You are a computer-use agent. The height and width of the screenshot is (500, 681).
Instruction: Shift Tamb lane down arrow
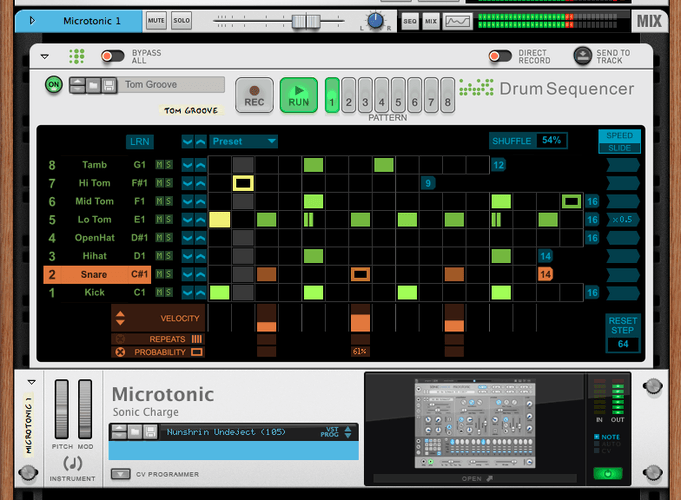(187, 165)
